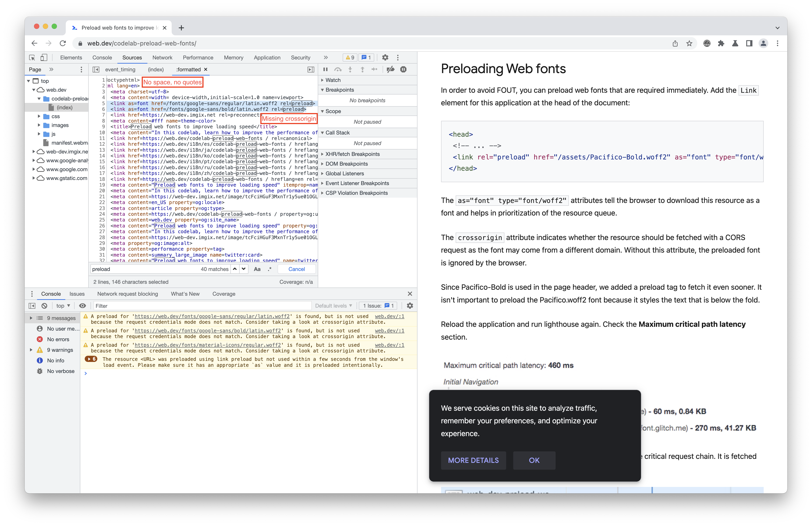Open the Performance panel tab
Image resolution: width=812 pixels, height=526 pixels.
pyautogui.click(x=198, y=57)
